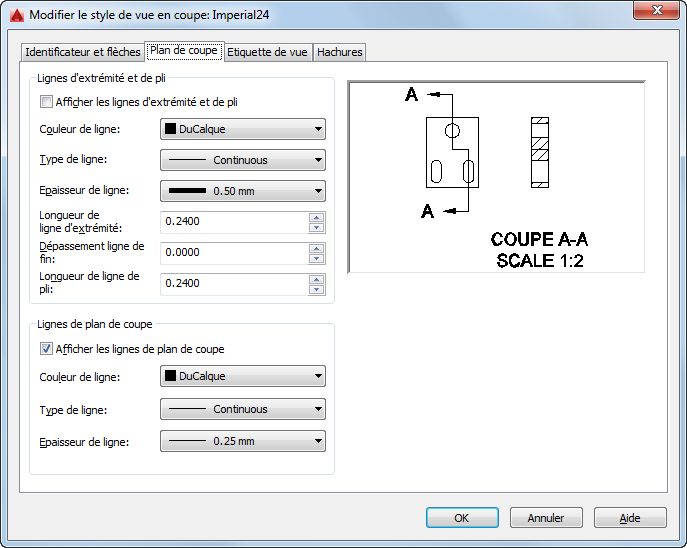Open cutting plane Type de ligne dropdown
Image resolution: width=687 pixels, height=548 pixels.
243,409
